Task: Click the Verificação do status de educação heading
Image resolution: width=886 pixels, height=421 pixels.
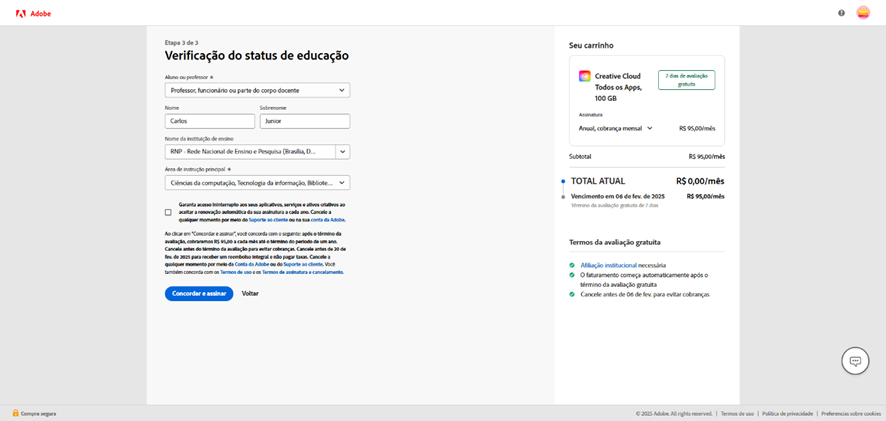Action: 257,55
